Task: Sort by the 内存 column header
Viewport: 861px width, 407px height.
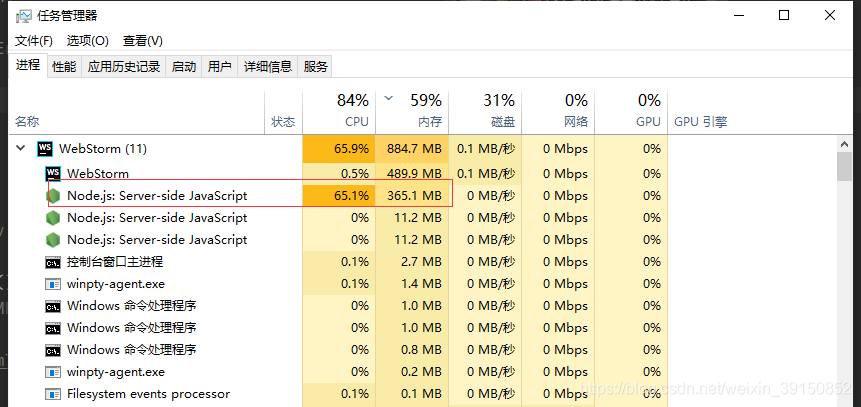Action: 412,111
